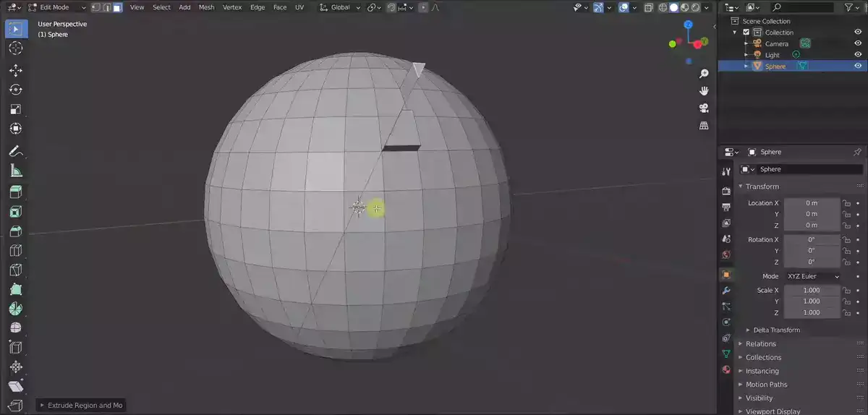Pick the Annotate tool
868x415 pixels.
[x=15, y=151]
